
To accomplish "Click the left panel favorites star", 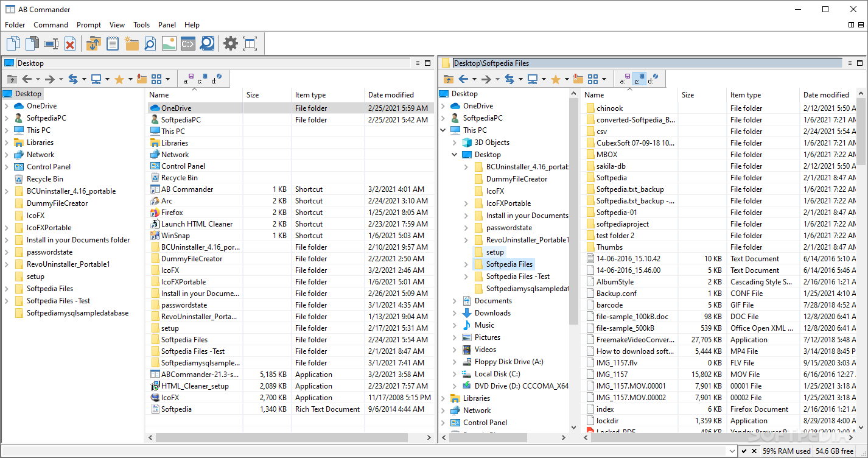I will (119, 79).
